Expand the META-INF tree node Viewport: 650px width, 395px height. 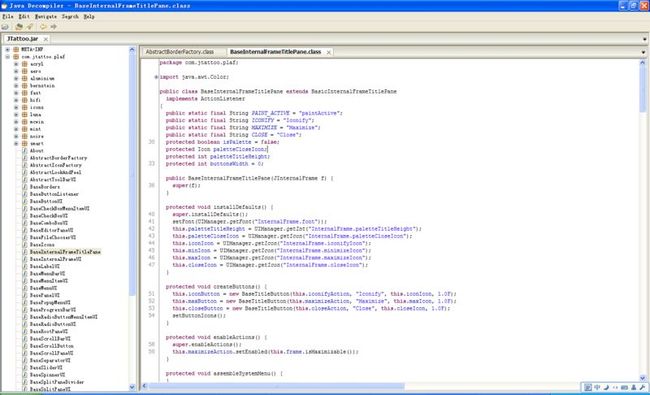coord(7,49)
